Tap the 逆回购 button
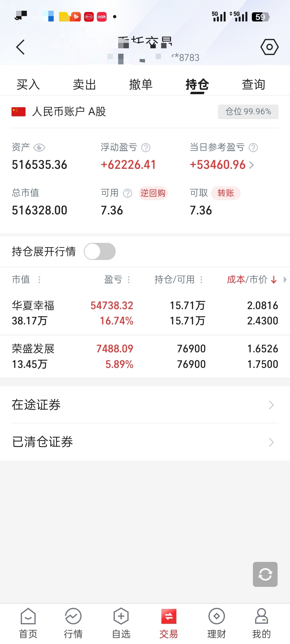Viewport: 290px width, 644px height. click(x=153, y=193)
